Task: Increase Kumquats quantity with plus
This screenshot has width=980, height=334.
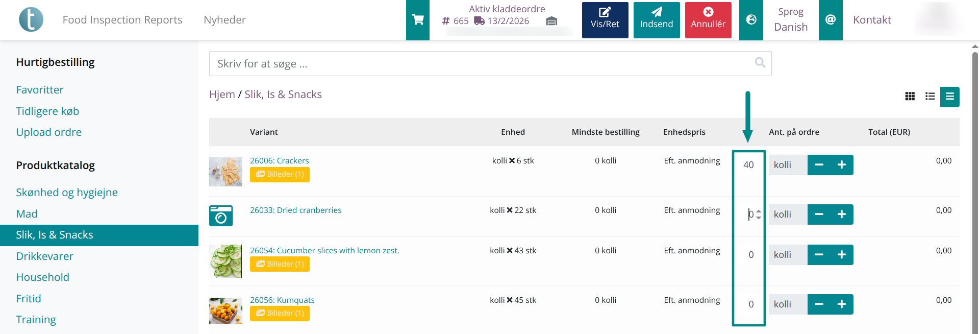Action: point(842,304)
